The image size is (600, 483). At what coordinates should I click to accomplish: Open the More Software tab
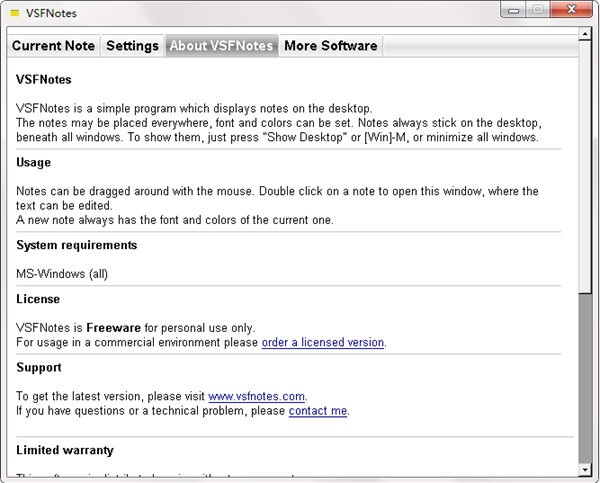click(x=331, y=46)
